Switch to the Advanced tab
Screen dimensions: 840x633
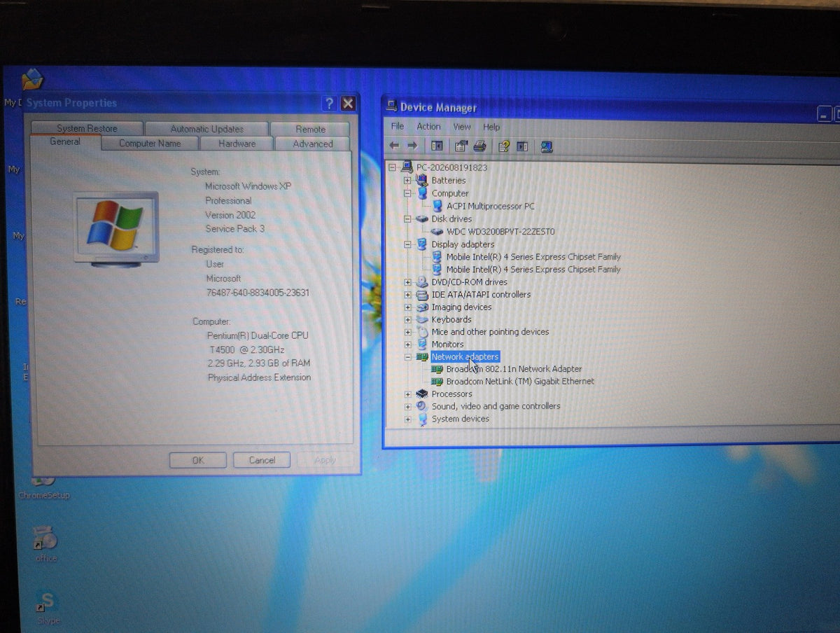(x=313, y=144)
